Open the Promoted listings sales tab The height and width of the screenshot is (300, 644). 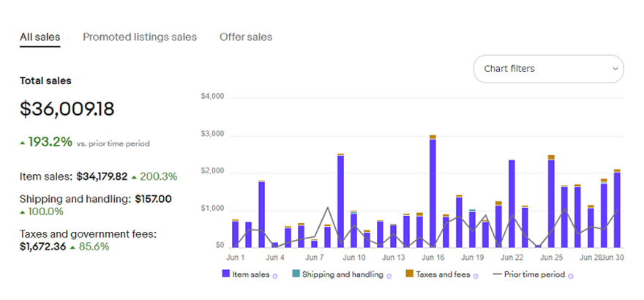pyautogui.click(x=139, y=37)
